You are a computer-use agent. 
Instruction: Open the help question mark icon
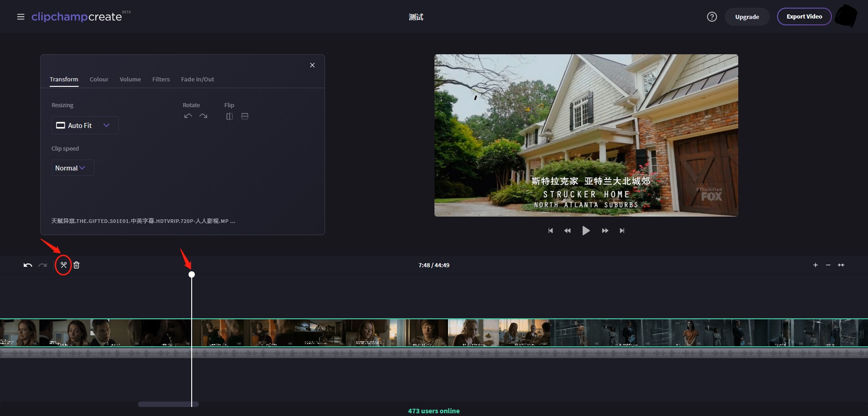point(712,17)
